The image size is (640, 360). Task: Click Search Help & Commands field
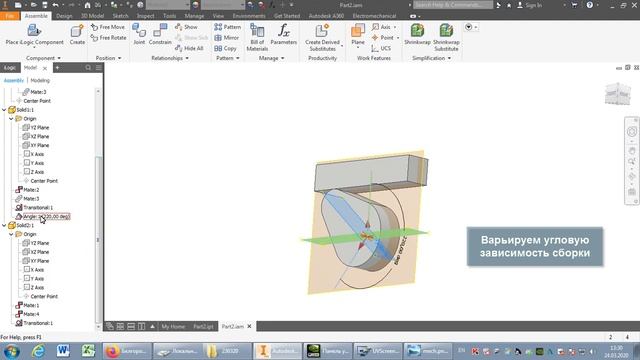pyautogui.click(x=453, y=5)
